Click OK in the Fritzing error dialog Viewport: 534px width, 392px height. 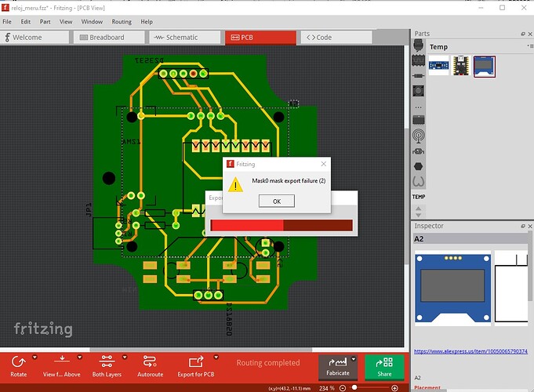pyautogui.click(x=277, y=201)
